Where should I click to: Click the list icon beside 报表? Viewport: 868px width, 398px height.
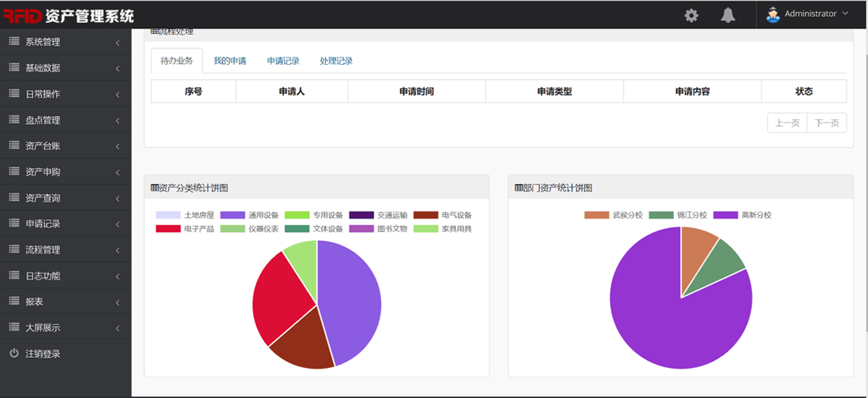[x=14, y=302]
